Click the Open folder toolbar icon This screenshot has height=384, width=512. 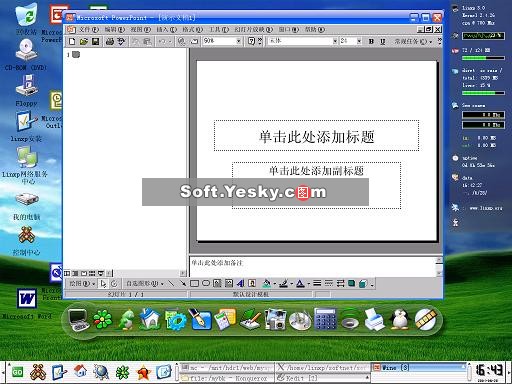(84, 41)
